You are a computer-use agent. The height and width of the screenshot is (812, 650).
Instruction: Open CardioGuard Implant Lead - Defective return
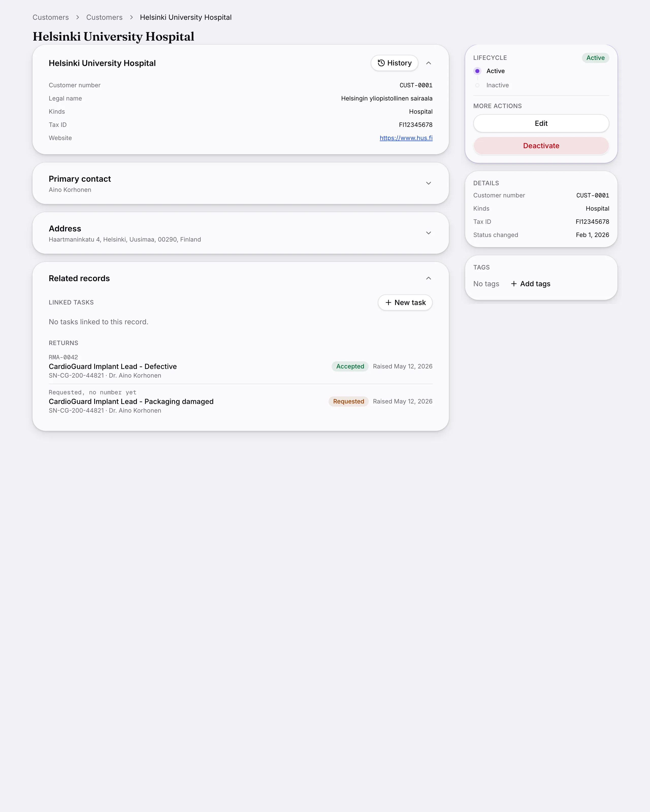(113, 366)
